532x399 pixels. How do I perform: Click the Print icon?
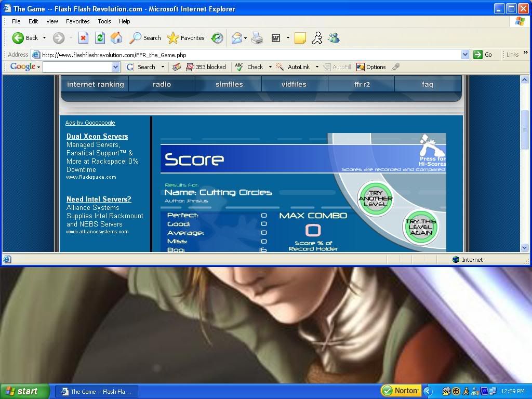[x=257, y=38]
